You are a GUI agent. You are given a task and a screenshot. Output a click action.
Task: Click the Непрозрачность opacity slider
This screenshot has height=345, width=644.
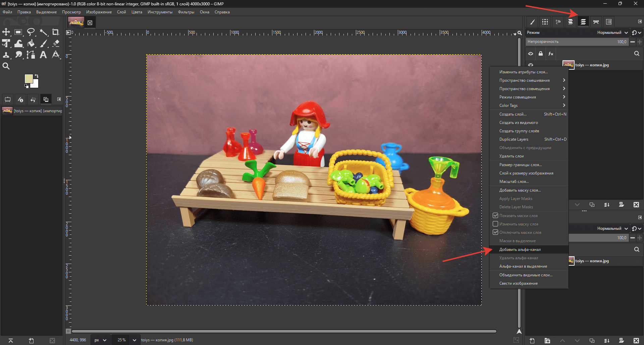577,42
